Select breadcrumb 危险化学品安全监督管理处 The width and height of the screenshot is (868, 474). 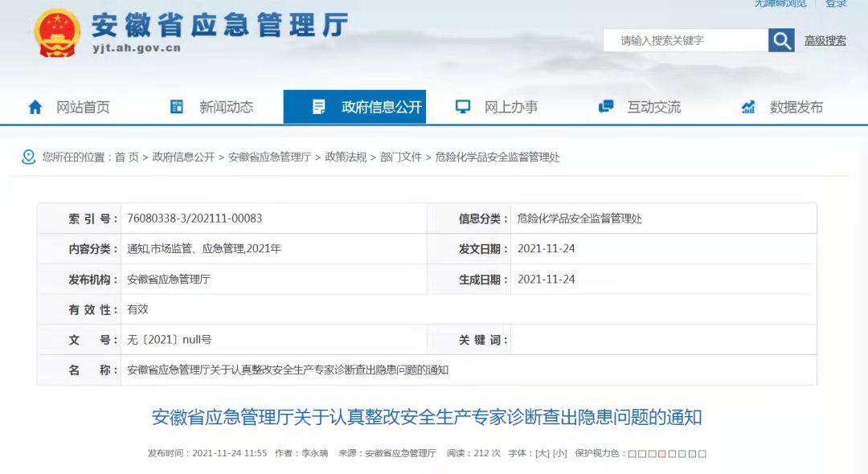pyautogui.click(x=497, y=157)
